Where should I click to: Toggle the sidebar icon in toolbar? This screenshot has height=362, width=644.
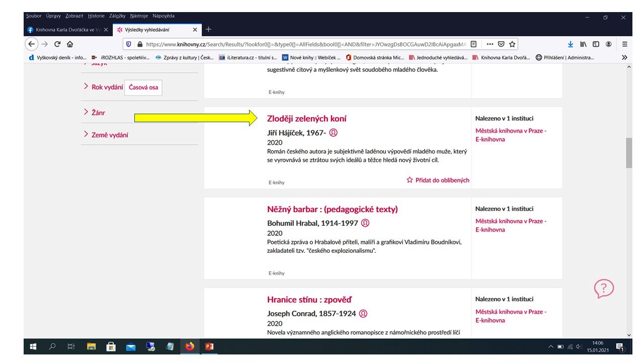[596, 44]
